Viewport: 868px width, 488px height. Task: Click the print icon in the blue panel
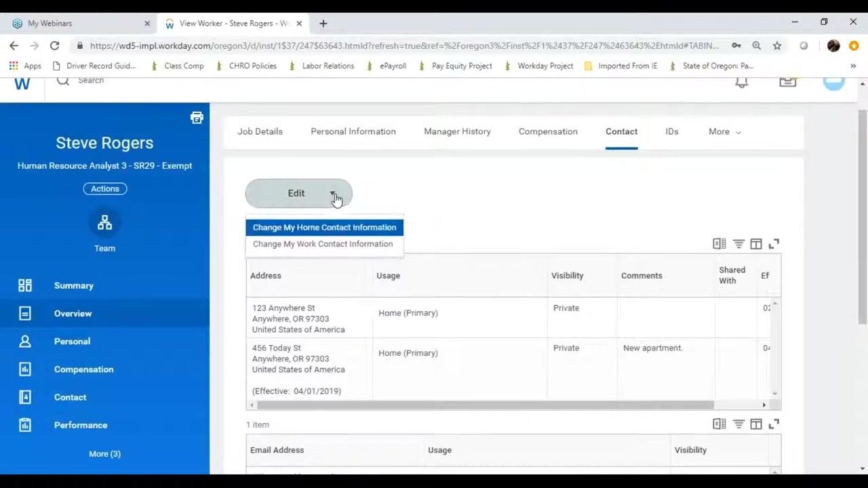click(197, 118)
